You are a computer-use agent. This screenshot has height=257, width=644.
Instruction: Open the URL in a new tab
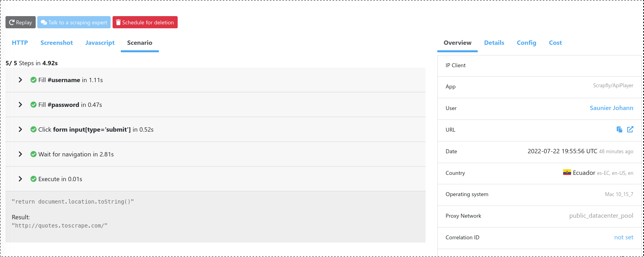pos(630,129)
